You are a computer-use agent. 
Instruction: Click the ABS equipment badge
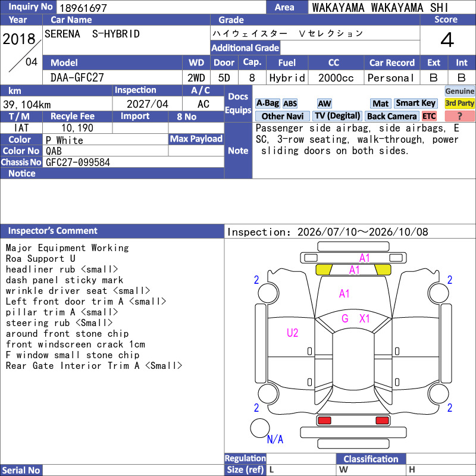coord(290,104)
